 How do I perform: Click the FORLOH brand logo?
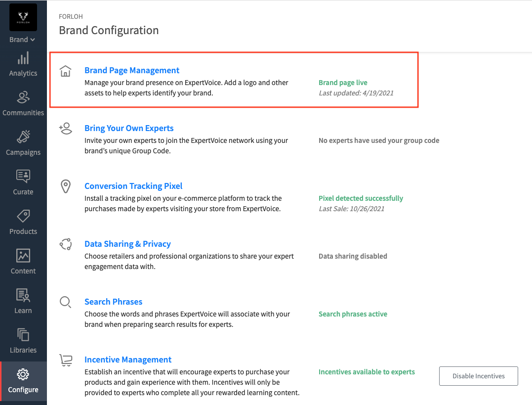pyautogui.click(x=23, y=17)
